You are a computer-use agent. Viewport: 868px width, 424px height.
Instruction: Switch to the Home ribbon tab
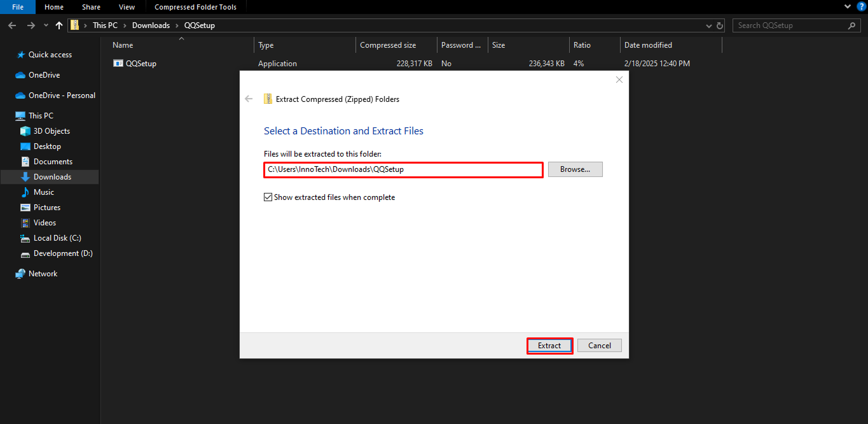tap(54, 7)
